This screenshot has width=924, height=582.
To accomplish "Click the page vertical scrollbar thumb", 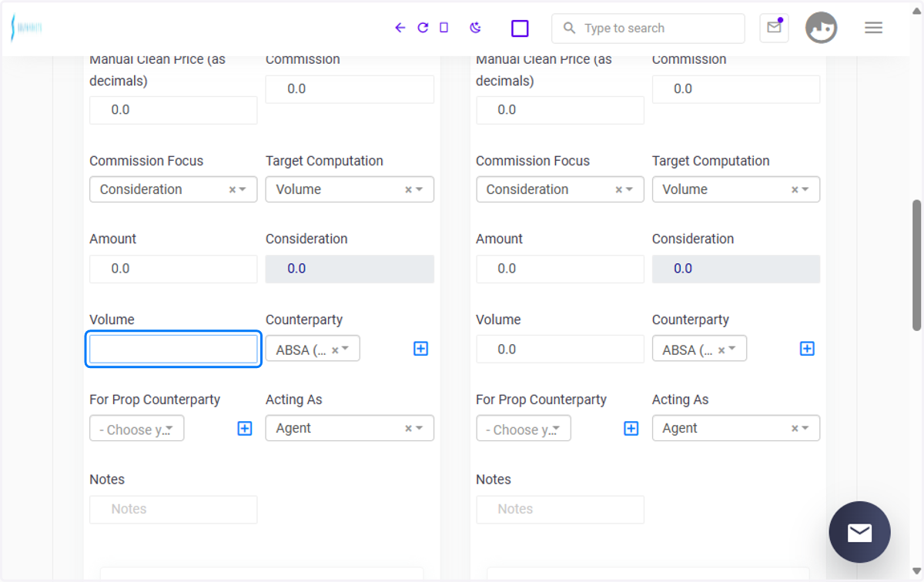I will tap(916, 266).
